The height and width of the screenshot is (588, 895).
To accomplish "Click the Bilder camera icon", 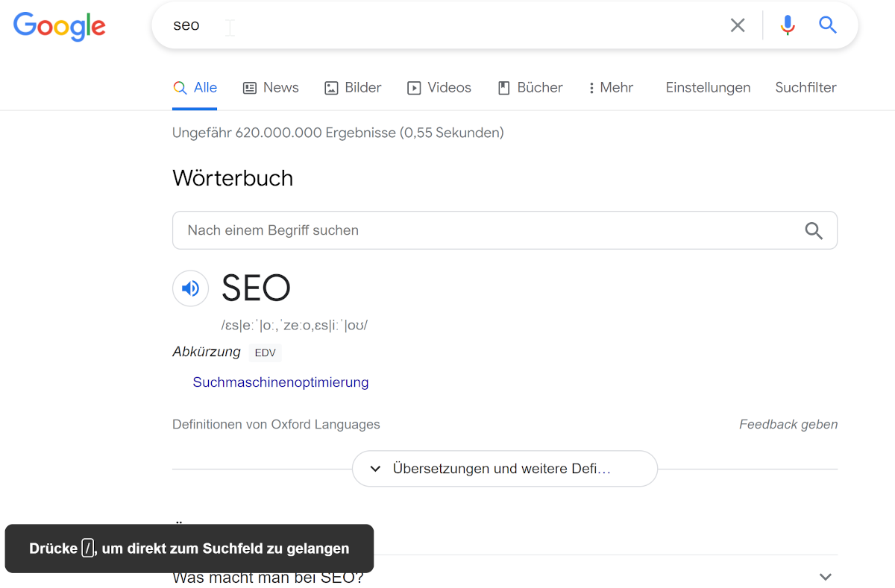I will (330, 87).
